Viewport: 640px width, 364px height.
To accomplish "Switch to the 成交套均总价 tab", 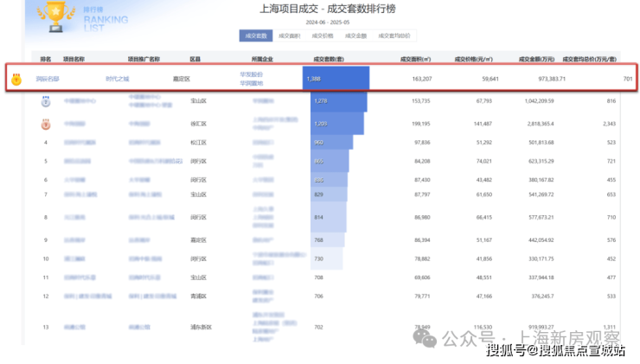I will coord(394,36).
